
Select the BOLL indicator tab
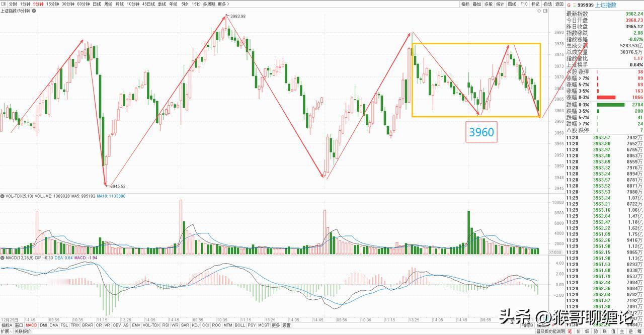click(240, 325)
